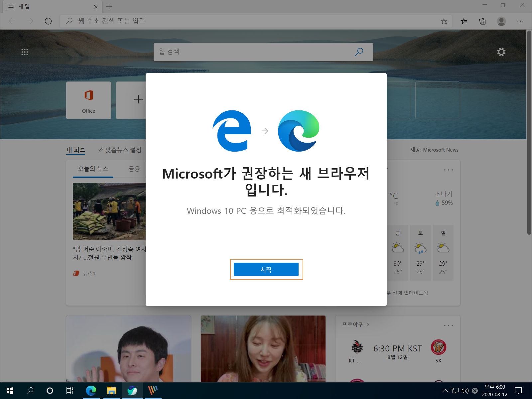The width and height of the screenshot is (532, 399).
Task: Open the news card with waving man
Action: click(129, 349)
